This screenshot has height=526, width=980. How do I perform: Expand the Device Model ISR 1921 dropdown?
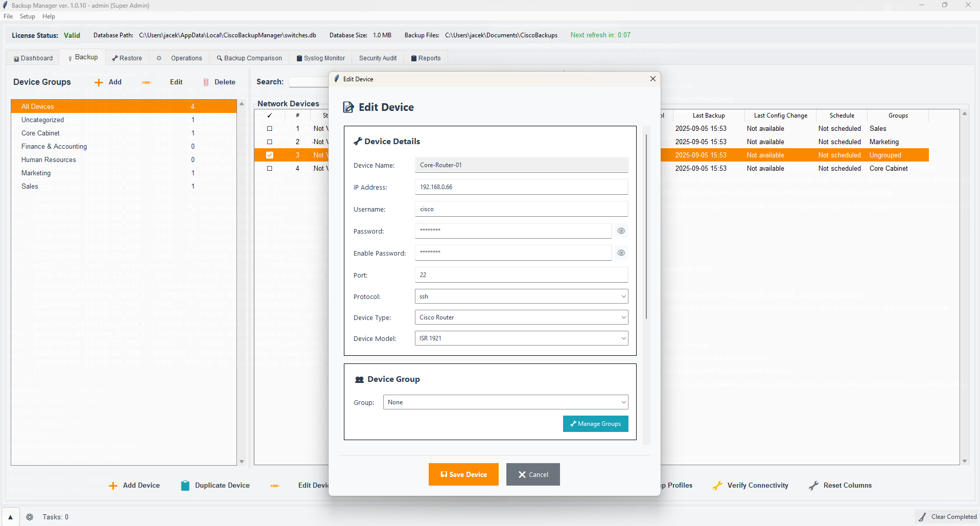coord(521,338)
